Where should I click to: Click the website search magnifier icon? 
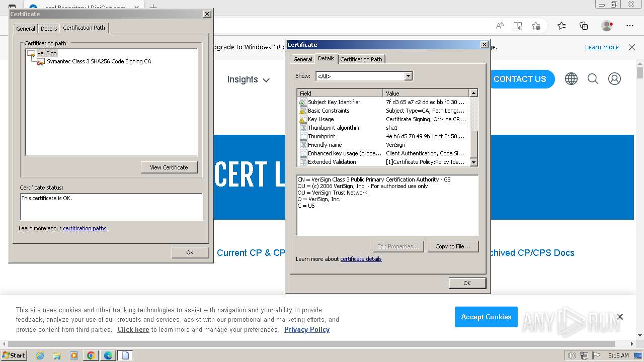click(593, 79)
